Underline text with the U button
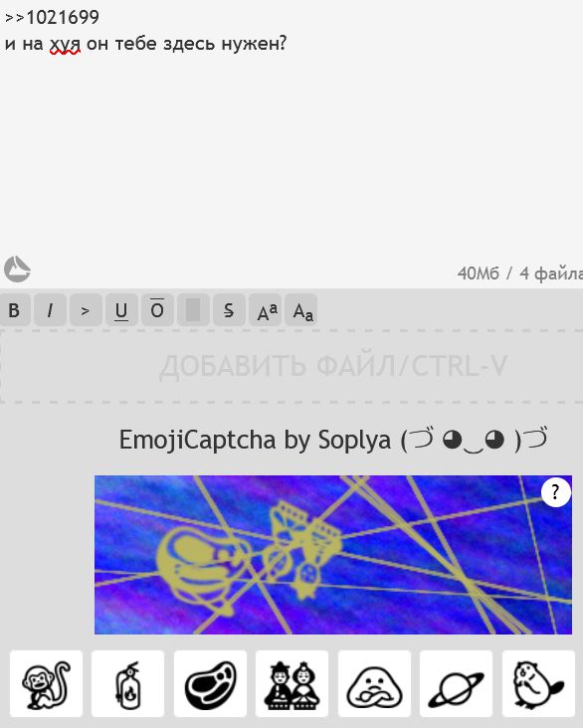This screenshot has width=583, height=728. (121, 309)
